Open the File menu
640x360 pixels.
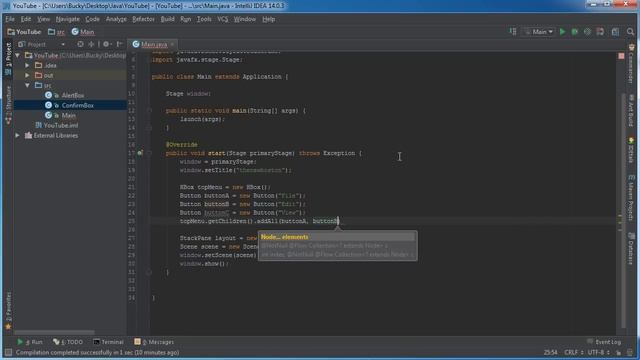coord(10,19)
